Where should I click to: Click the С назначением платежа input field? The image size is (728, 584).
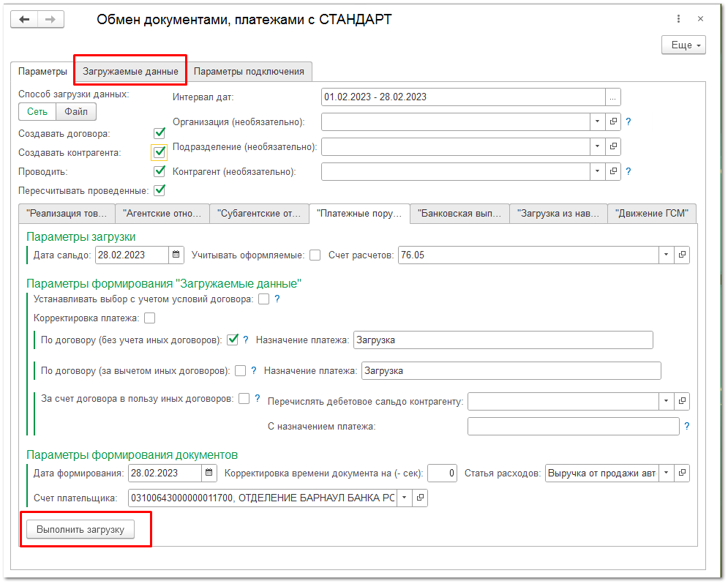[x=573, y=426]
